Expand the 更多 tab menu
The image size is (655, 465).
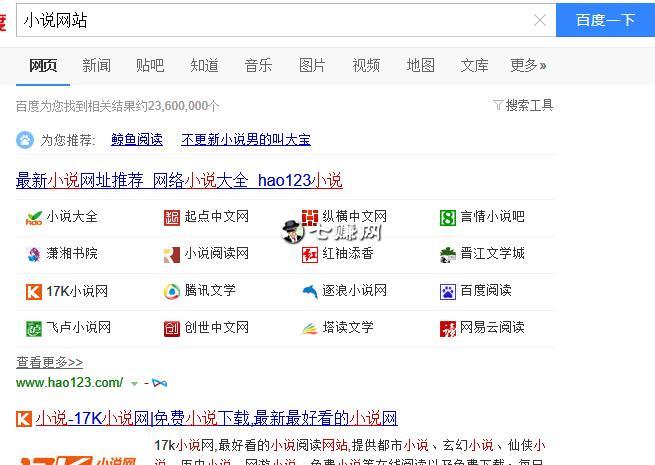coord(528,66)
